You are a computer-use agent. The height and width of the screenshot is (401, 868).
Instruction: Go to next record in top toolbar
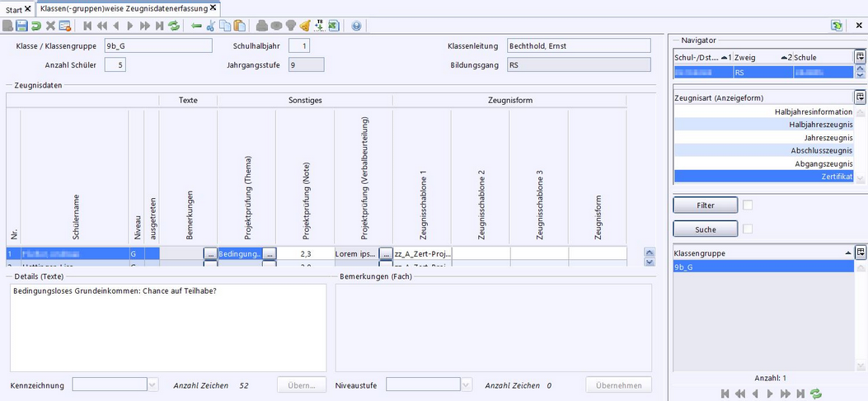[130, 26]
